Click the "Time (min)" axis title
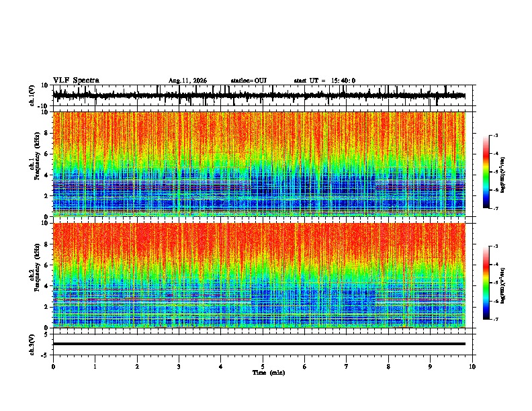This screenshot has height=411, width=532. (269, 373)
